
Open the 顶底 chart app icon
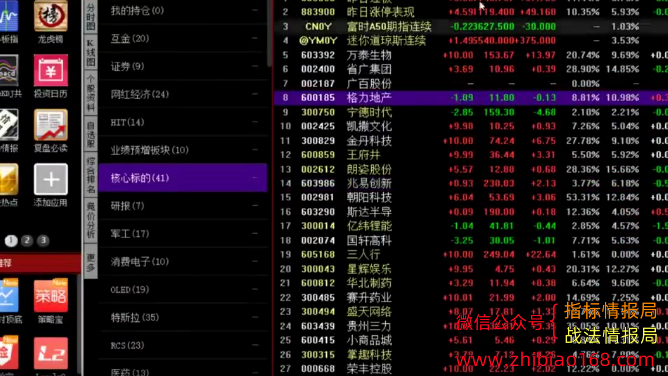pos(9,296)
